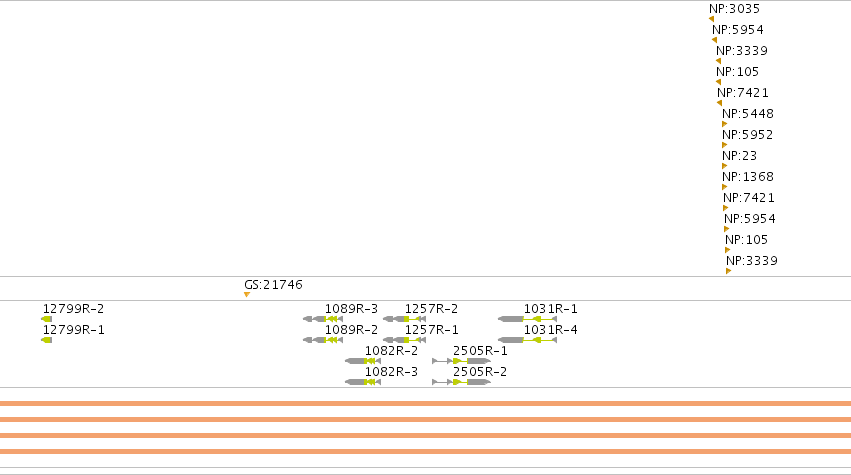
Task: Click the NP:3035 feature label
Action: 734,9
